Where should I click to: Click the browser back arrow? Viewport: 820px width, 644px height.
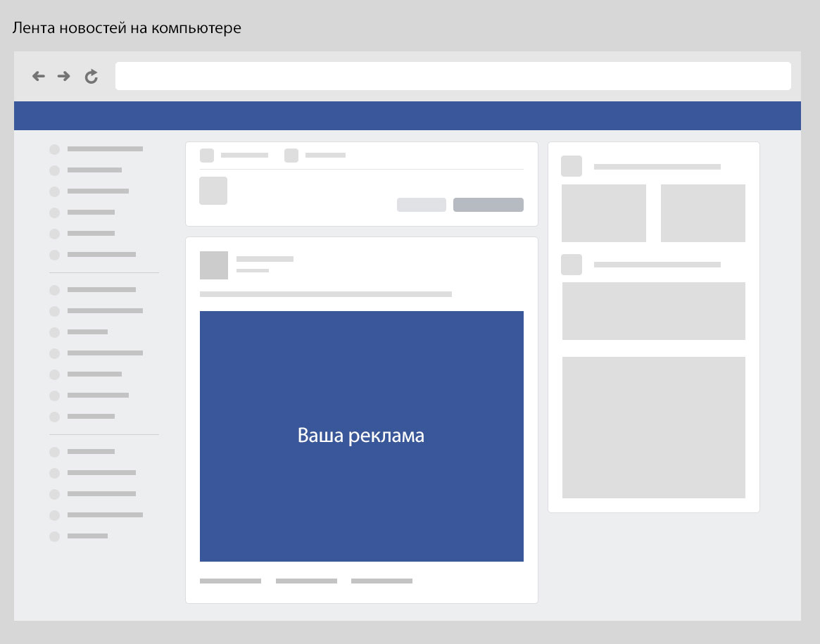tap(39, 77)
